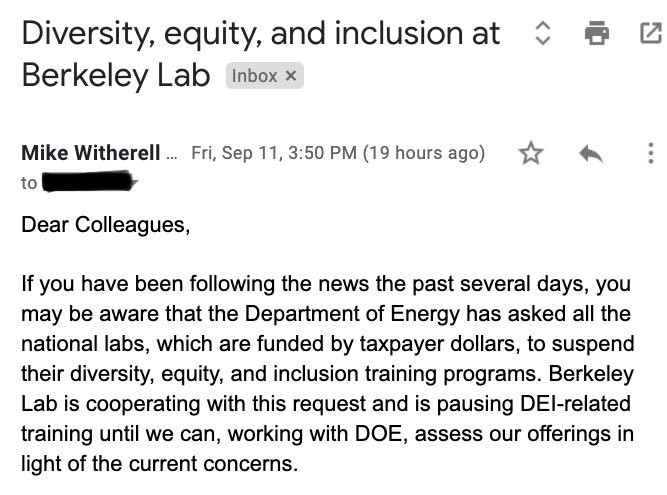Open the three-dot More options menu
Screen dimensions: 667x495
(x=650, y=153)
